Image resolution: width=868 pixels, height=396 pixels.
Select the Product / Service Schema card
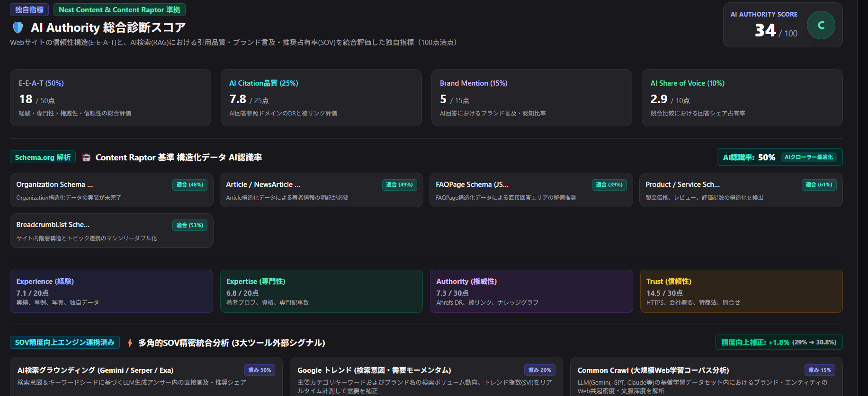(741, 190)
